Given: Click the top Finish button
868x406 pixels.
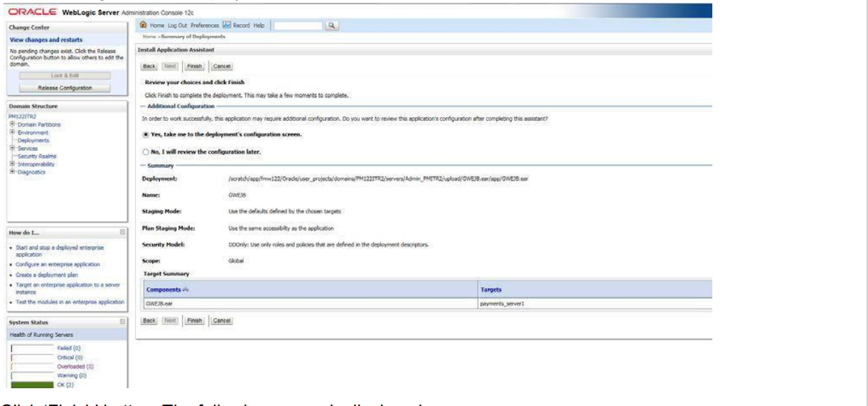Looking at the screenshot, I should 195,66.
